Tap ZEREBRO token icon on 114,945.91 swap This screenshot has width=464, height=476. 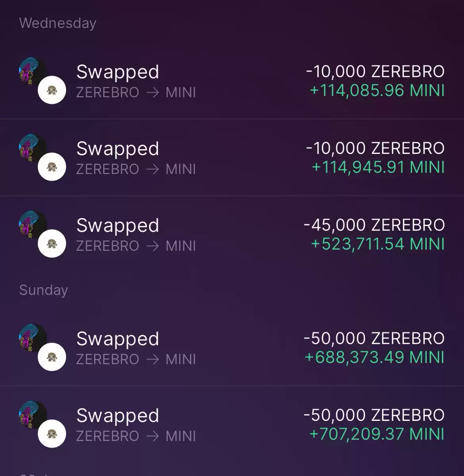pos(33,148)
